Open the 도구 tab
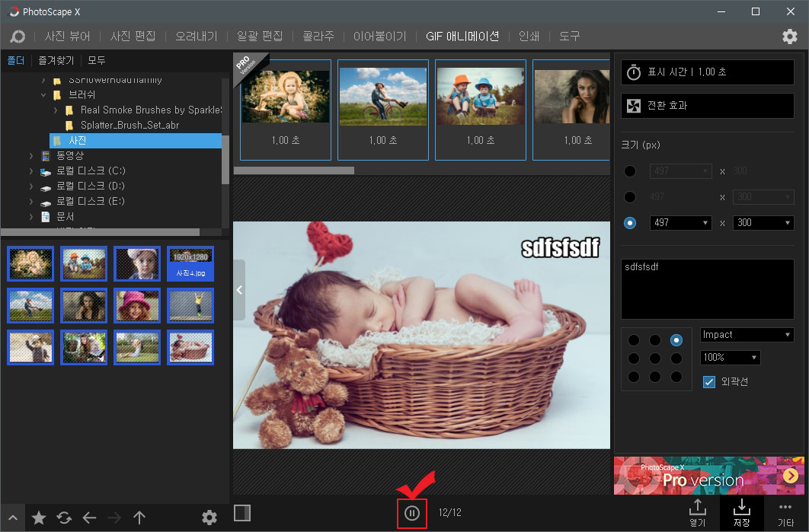The width and height of the screenshot is (809, 532). [x=570, y=36]
